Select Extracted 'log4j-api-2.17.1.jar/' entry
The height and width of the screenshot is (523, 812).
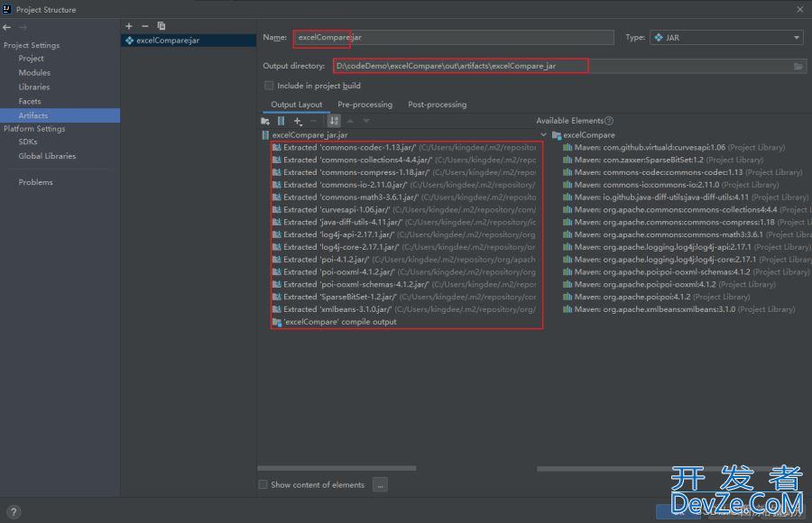[x=404, y=234]
